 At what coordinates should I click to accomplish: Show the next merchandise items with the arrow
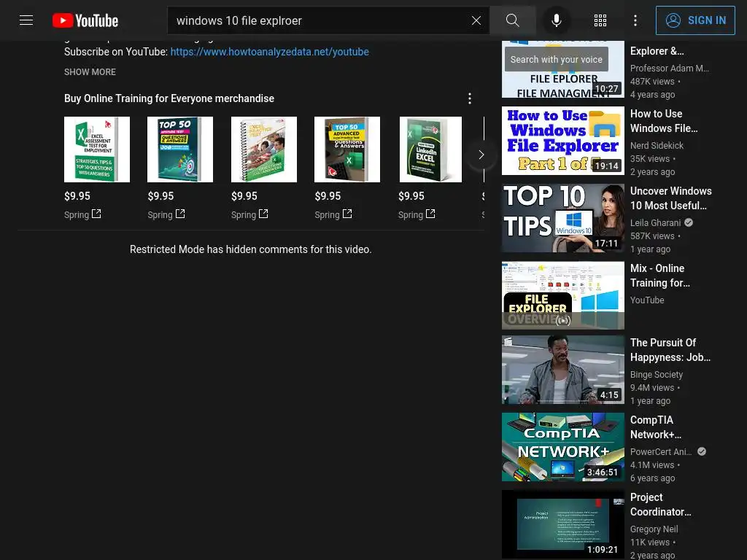[481, 155]
